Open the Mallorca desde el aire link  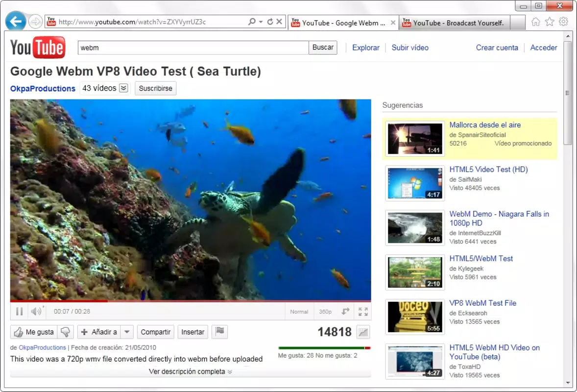[484, 125]
